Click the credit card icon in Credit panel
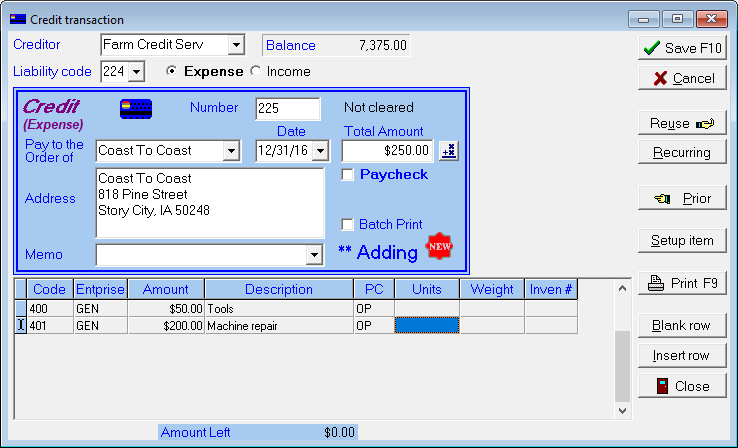Image resolution: width=738 pixels, height=448 pixels. [x=136, y=108]
